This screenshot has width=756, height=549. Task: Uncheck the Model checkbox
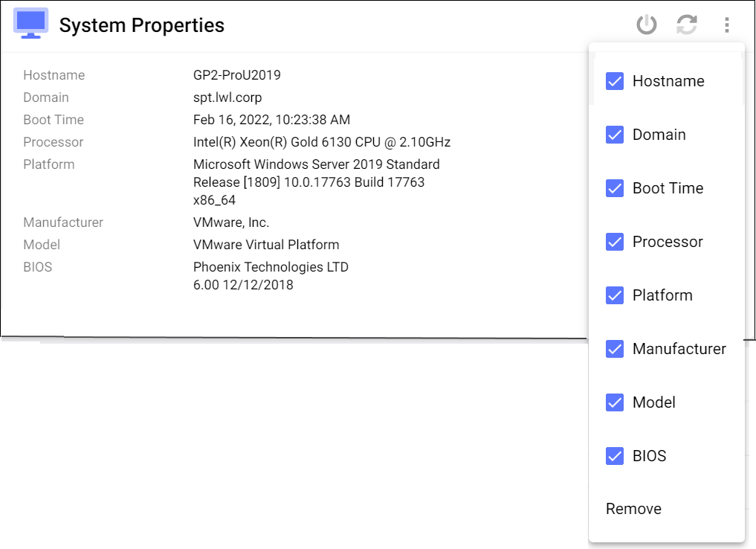point(615,402)
